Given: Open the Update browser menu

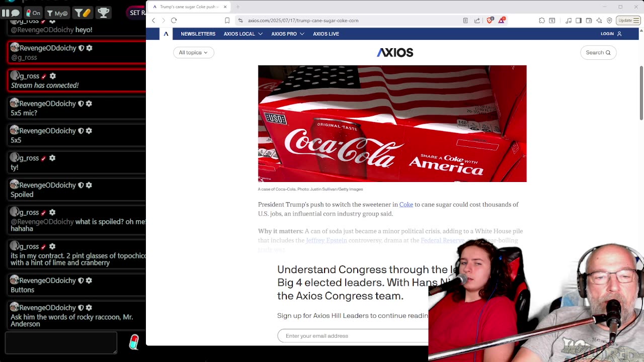Looking at the screenshot, I should pyautogui.click(x=628, y=21).
